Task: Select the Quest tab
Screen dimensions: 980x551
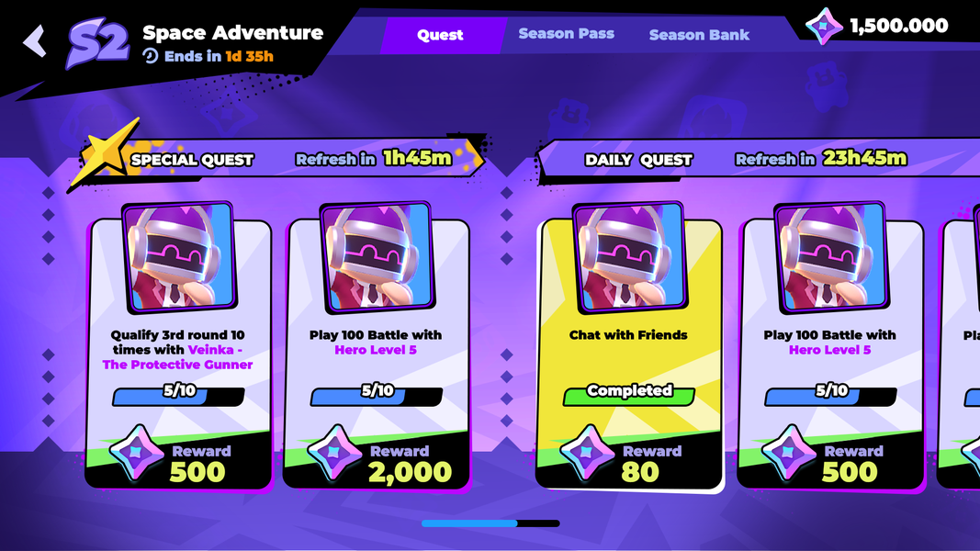Action: (x=440, y=35)
